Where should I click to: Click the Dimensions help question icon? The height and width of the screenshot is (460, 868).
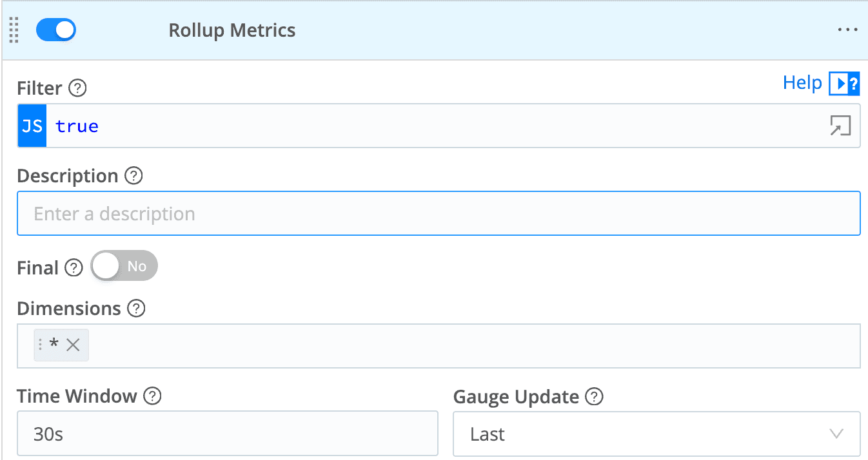click(x=136, y=309)
